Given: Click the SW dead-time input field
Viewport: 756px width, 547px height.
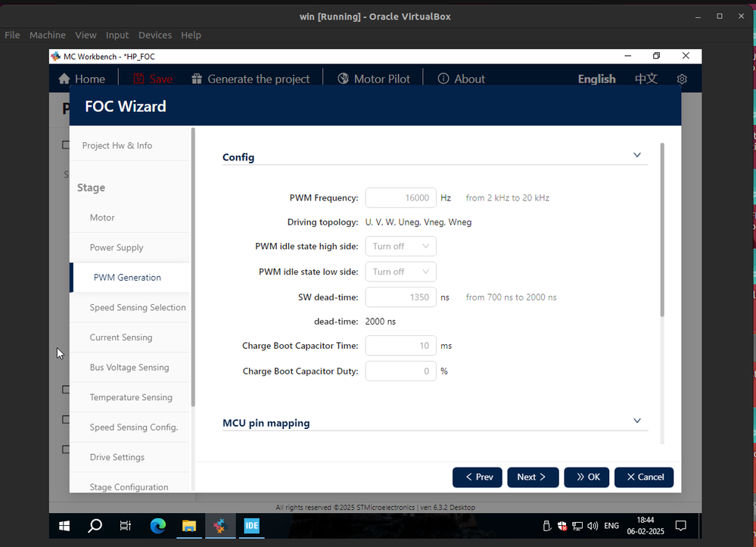Looking at the screenshot, I should coord(400,297).
